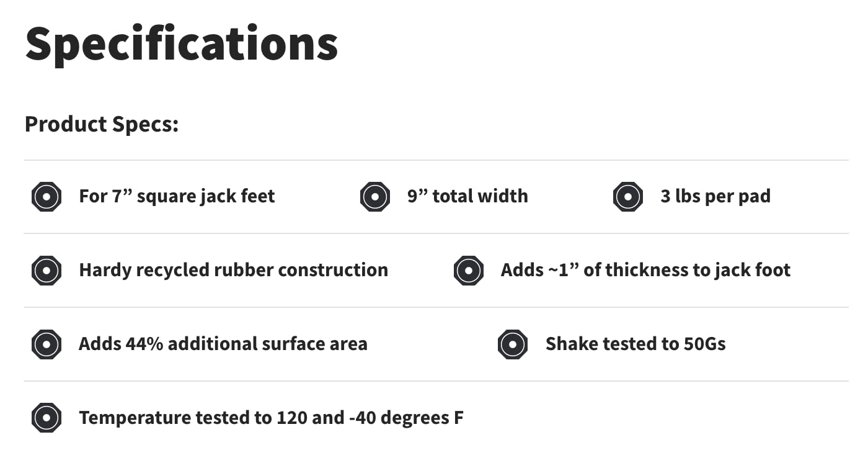Click "Hardy recycled rubber construction" text
Screen dimensions: 868x450
pos(233,271)
